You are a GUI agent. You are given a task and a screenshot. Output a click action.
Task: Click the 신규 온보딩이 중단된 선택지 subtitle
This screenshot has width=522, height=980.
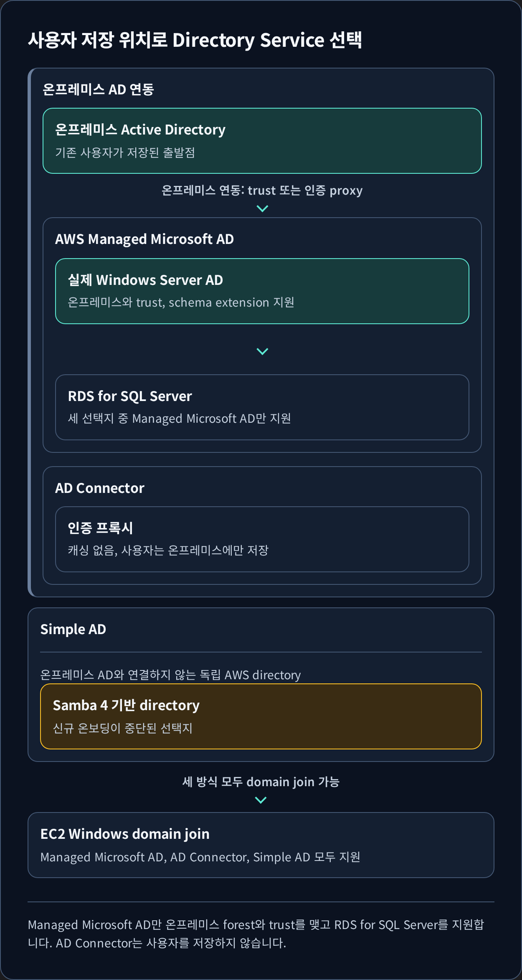(123, 728)
